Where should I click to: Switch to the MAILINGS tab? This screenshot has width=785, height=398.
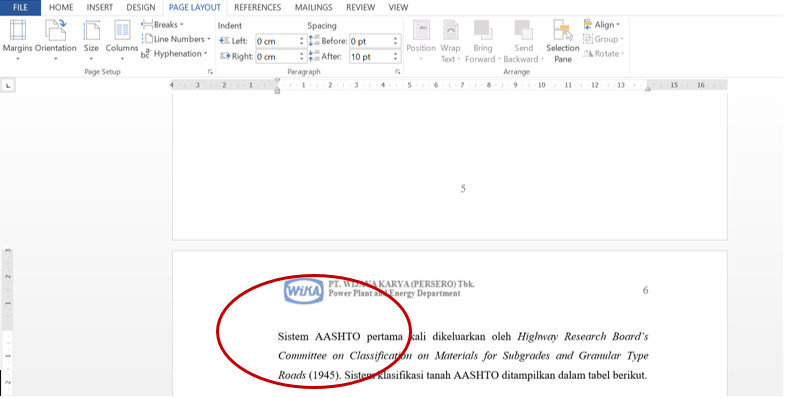(313, 8)
